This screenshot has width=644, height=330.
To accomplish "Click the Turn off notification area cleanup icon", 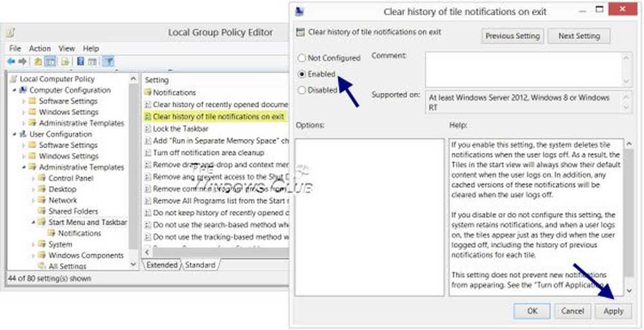I will click(x=148, y=152).
